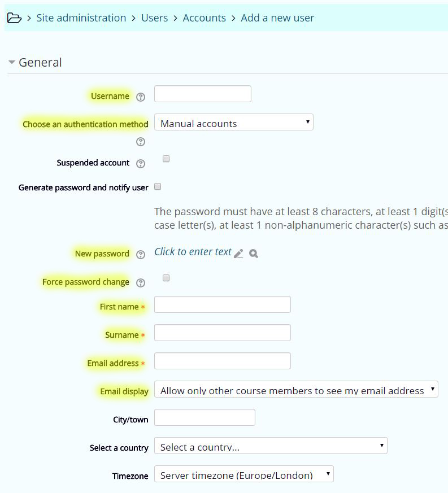Click the help icon next to Username
This screenshot has height=493, width=448.
141,97
